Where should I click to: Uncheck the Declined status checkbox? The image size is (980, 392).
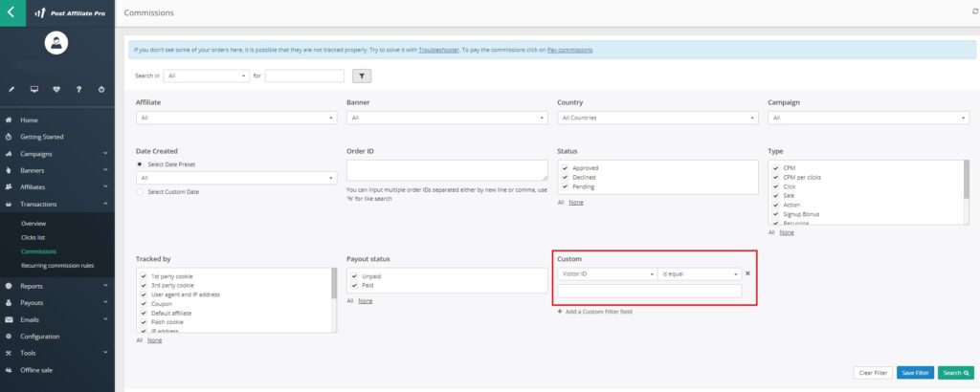coord(565,177)
